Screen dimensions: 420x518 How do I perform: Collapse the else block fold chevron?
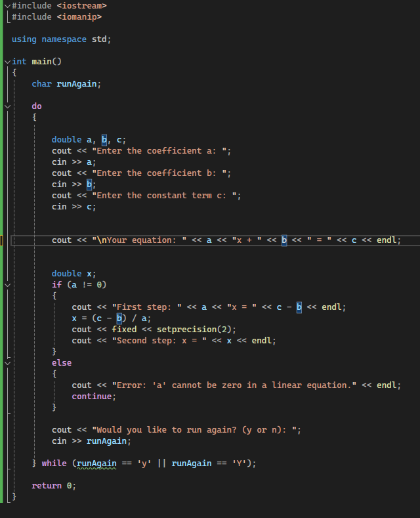point(8,363)
